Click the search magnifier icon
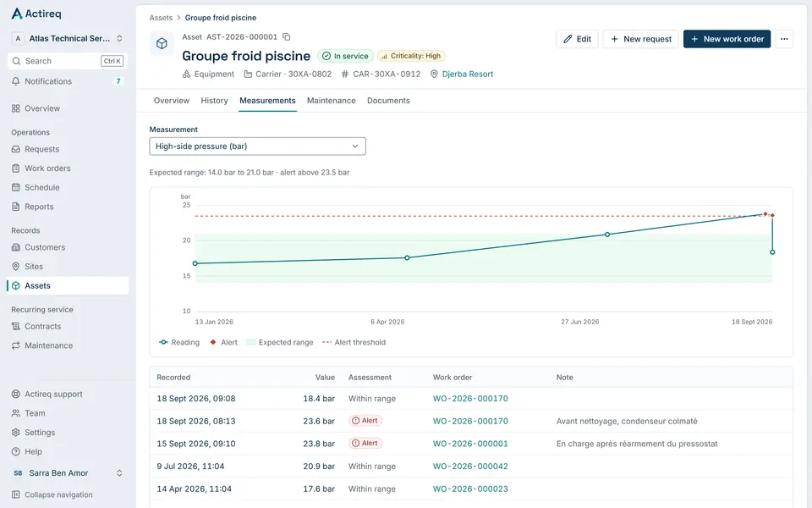812x508 pixels. [17, 61]
